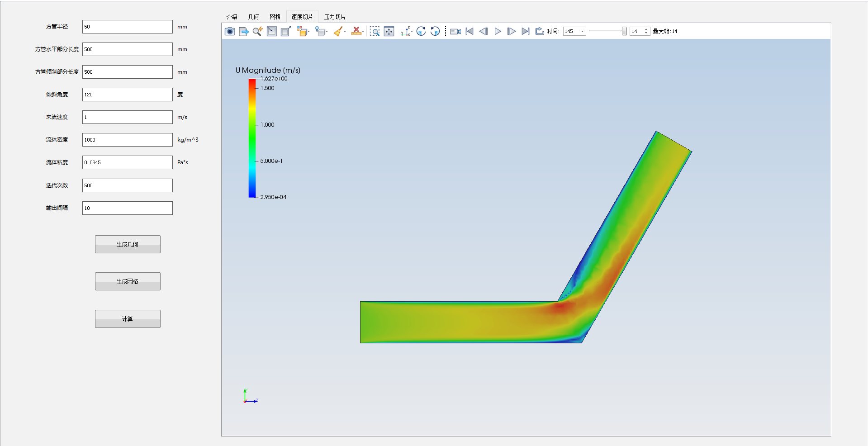This screenshot has height=446, width=868.
Task: Rotate view clockwise 90 degrees
Action: 421,31
